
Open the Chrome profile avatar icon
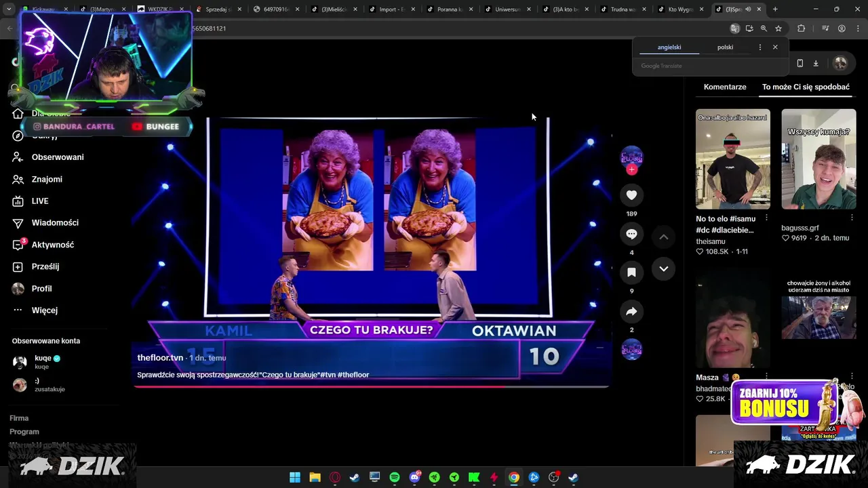click(842, 28)
